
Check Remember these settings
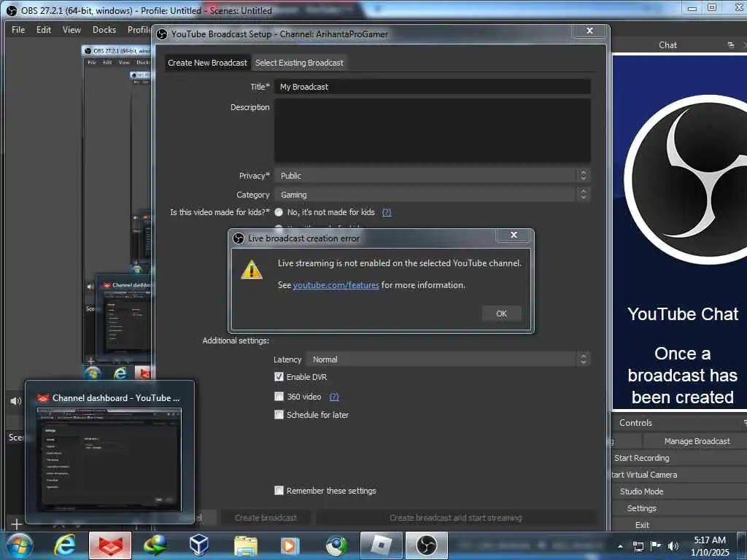[279, 491]
